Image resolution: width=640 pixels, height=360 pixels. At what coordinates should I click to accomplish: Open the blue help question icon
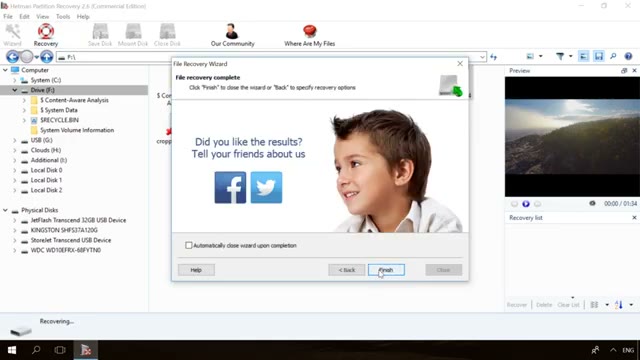tap(628, 56)
